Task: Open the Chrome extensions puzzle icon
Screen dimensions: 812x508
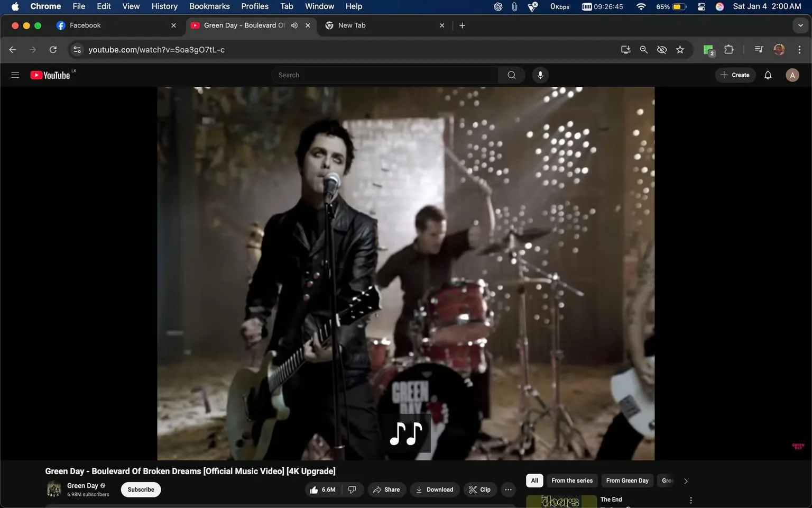Action: [728, 49]
